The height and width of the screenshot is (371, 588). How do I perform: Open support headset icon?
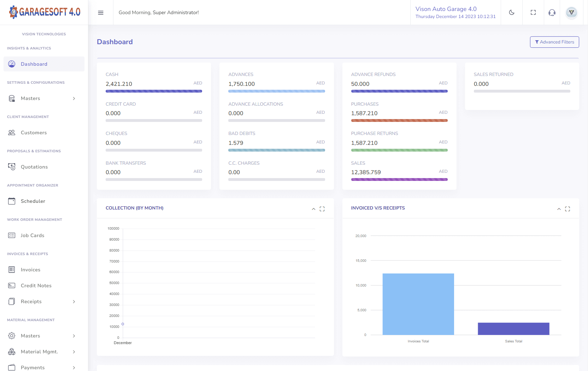pyautogui.click(x=552, y=13)
